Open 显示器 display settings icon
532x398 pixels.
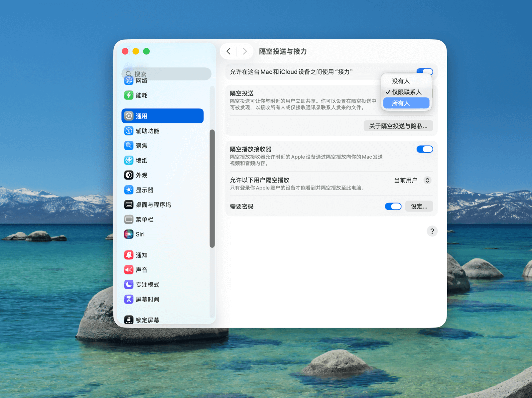pos(129,190)
